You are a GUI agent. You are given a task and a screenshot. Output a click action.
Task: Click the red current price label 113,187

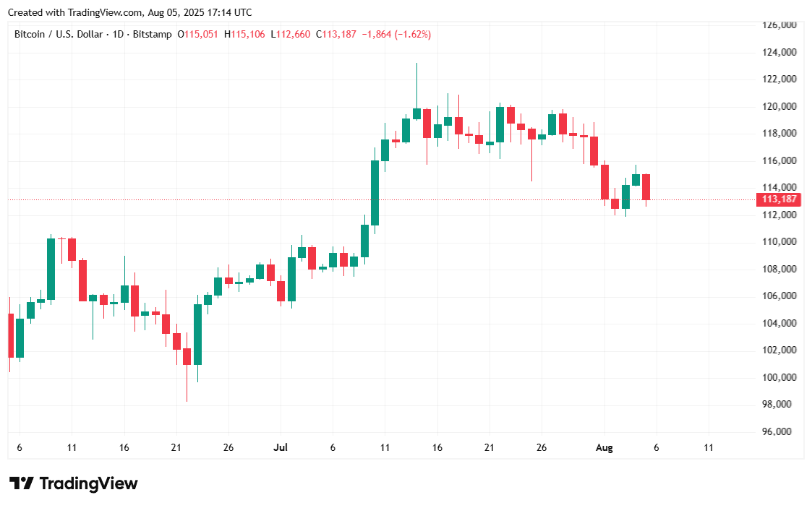[x=779, y=199]
